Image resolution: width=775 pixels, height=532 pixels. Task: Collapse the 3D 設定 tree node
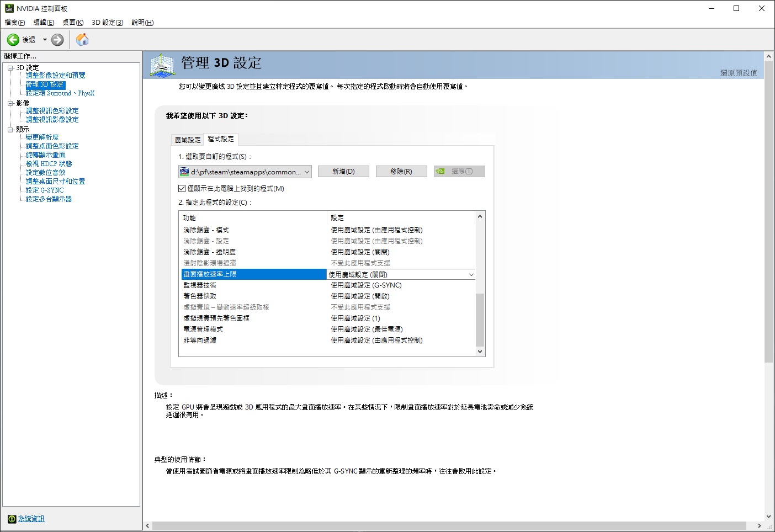10,68
